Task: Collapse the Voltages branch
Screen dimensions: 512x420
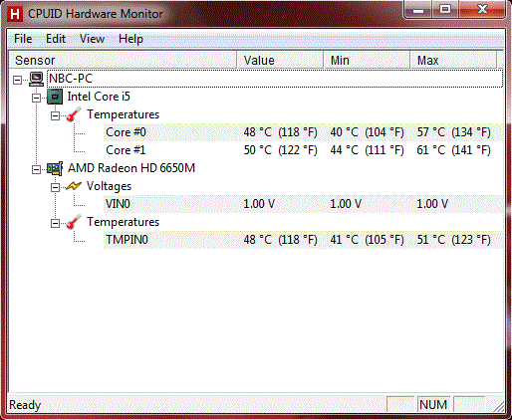Action: click(55, 187)
